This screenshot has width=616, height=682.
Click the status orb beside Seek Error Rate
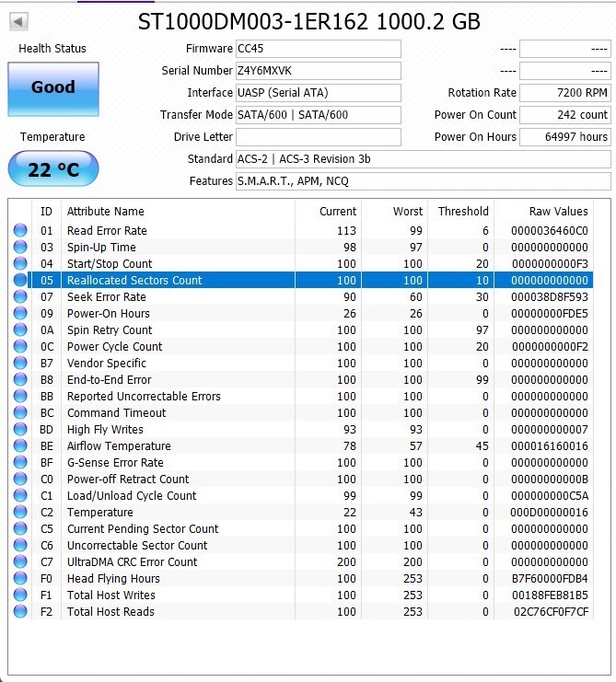(20, 296)
